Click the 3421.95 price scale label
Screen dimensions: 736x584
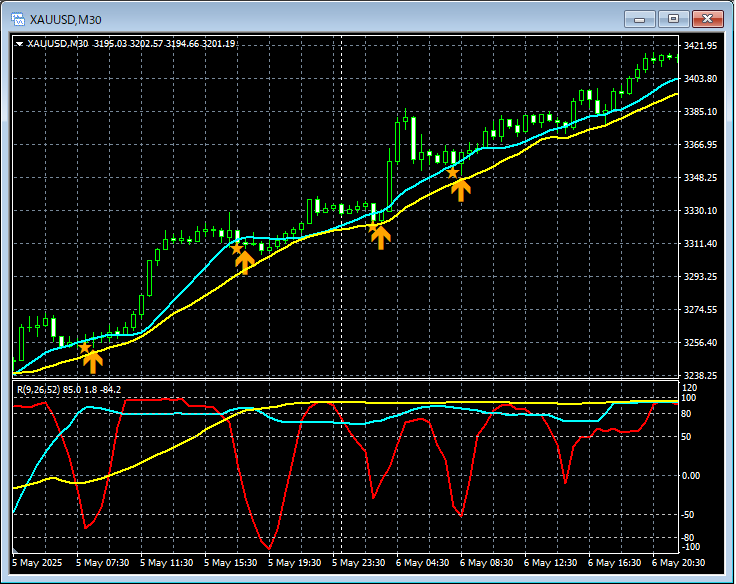(700, 46)
